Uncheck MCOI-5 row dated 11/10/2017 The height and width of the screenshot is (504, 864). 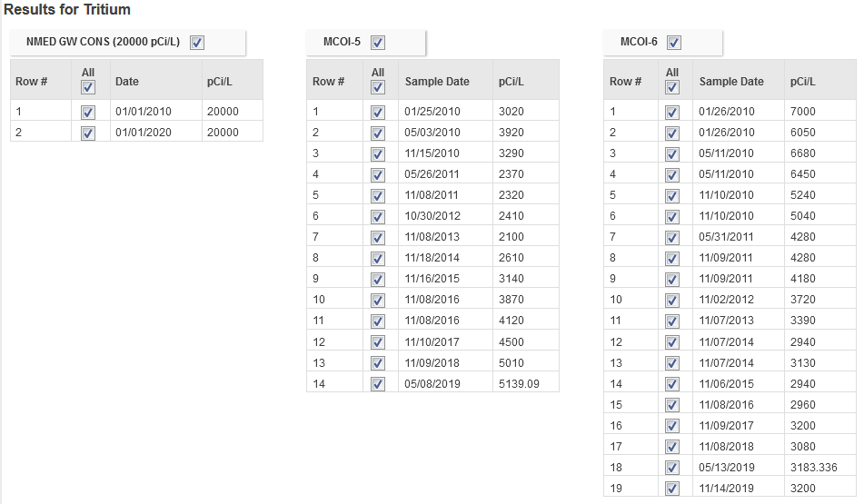coord(377,342)
